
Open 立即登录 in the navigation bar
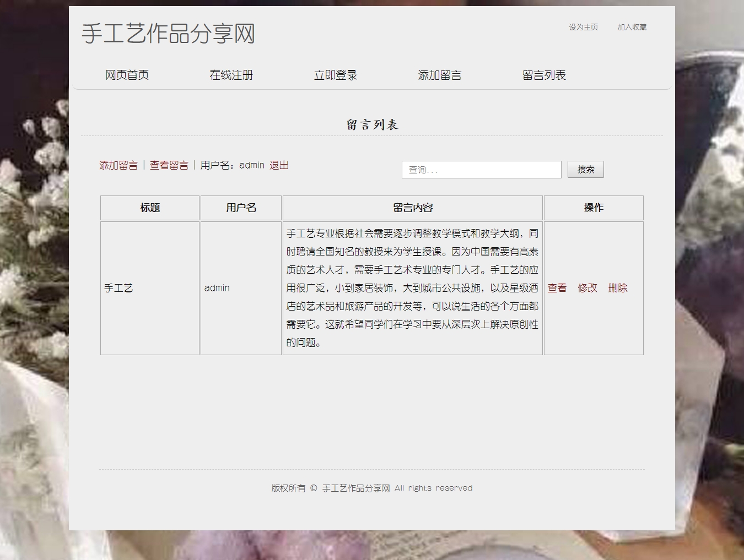coord(336,75)
